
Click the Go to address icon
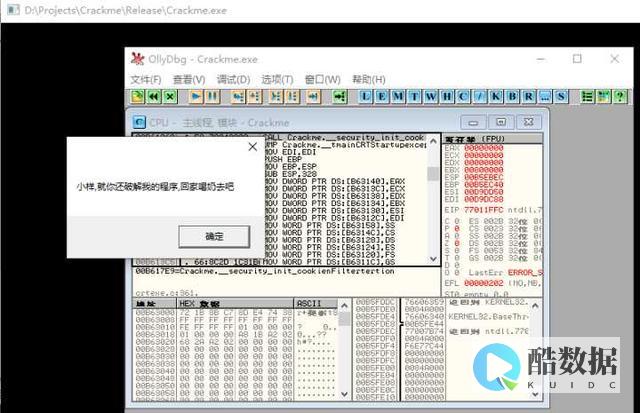[x=339, y=97]
